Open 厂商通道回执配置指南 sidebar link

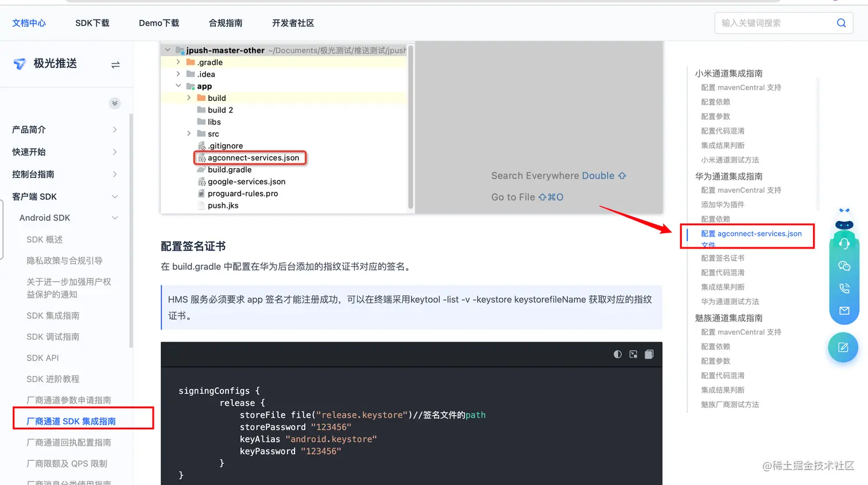[x=69, y=443]
